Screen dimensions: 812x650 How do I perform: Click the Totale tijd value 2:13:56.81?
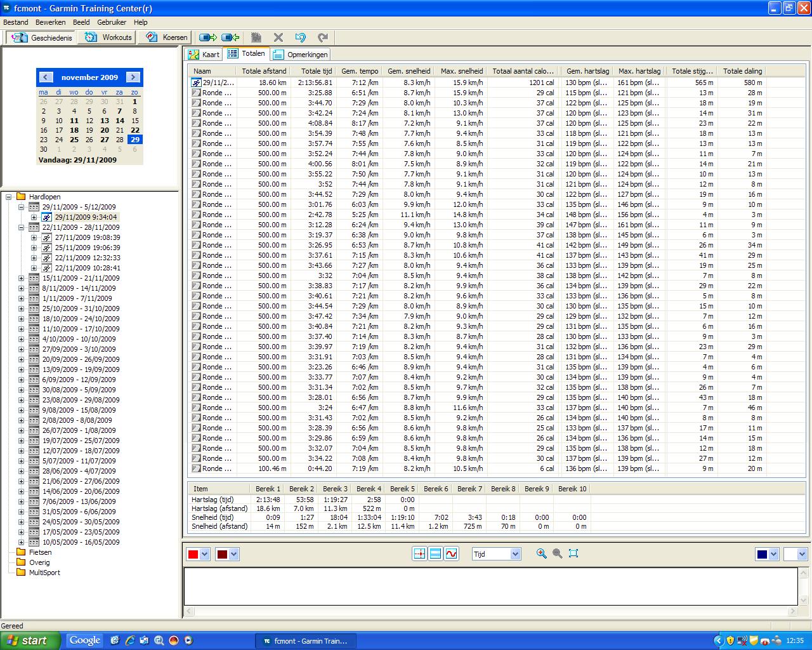tap(315, 83)
